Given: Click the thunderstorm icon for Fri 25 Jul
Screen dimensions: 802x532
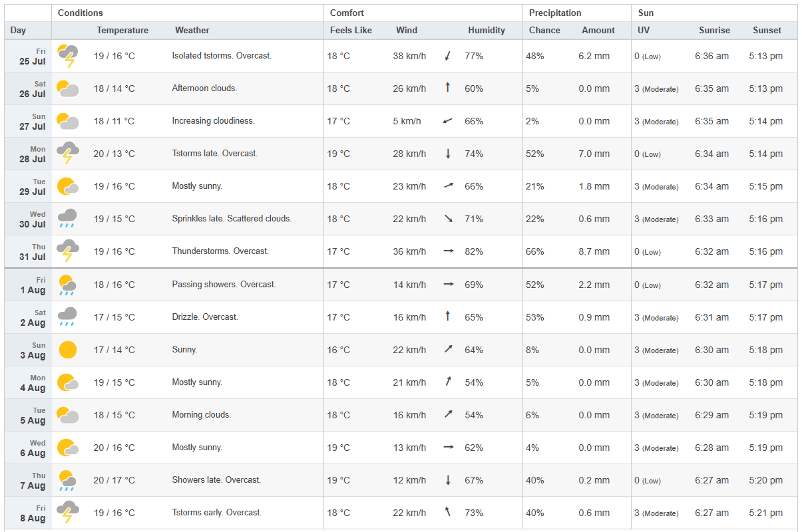Looking at the screenshot, I should [x=68, y=56].
